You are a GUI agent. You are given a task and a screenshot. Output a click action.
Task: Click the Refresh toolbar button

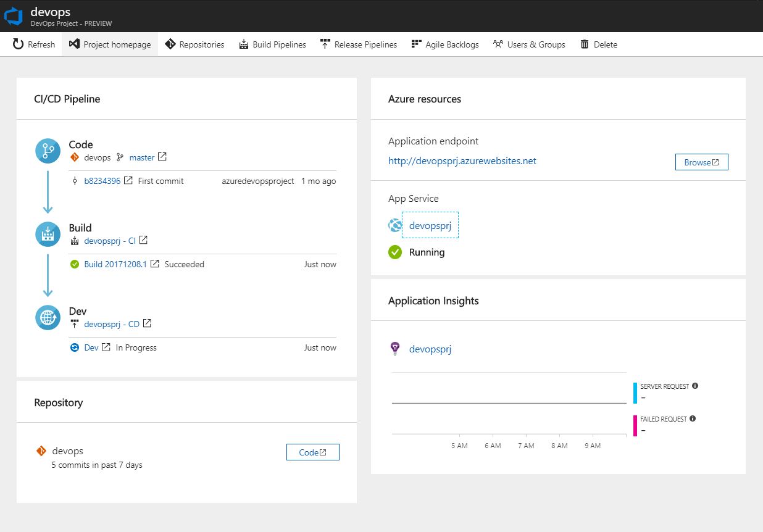[x=34, y=44]
